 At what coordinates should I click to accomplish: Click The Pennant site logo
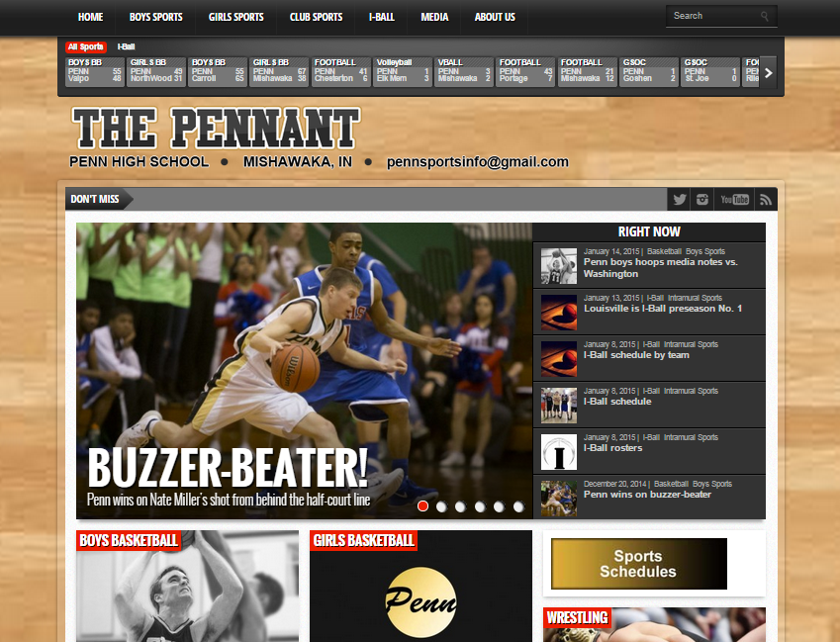[216, 129]
